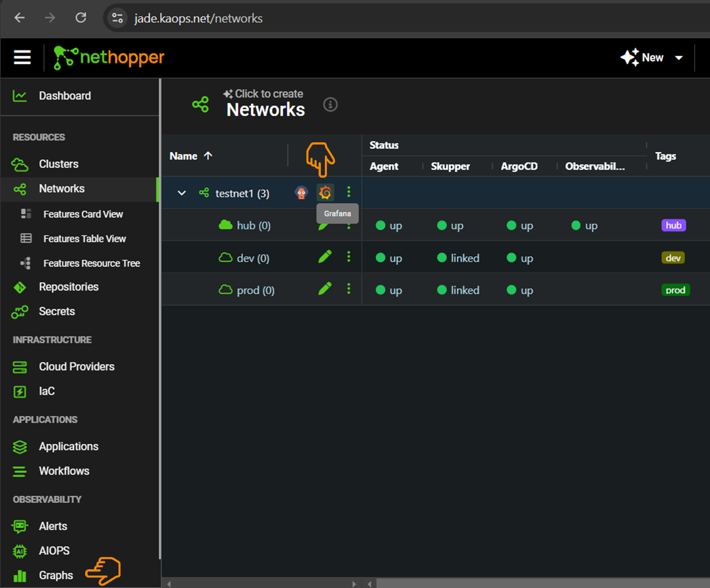
Task: Click the left arrow of the name-column scrollbar
Action: [169, 584]
